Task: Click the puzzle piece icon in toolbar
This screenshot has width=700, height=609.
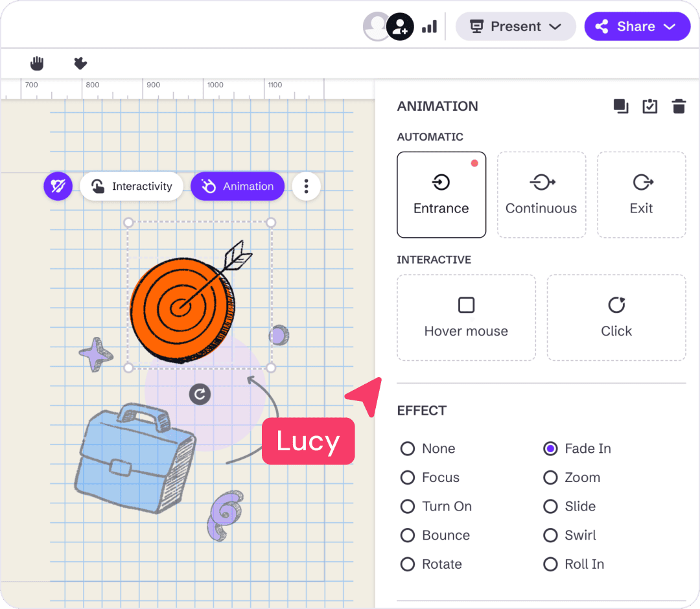Action: [80, 63]
